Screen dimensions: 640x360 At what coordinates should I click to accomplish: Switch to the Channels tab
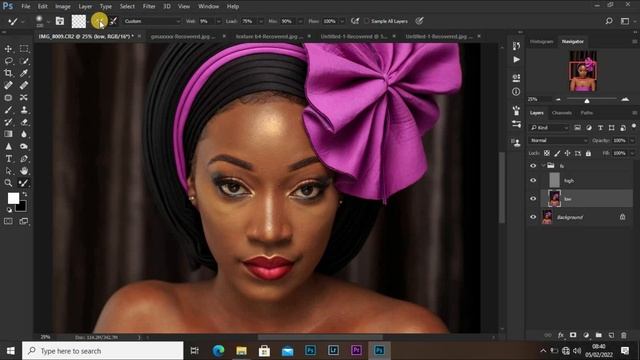(x=562, y=113)
